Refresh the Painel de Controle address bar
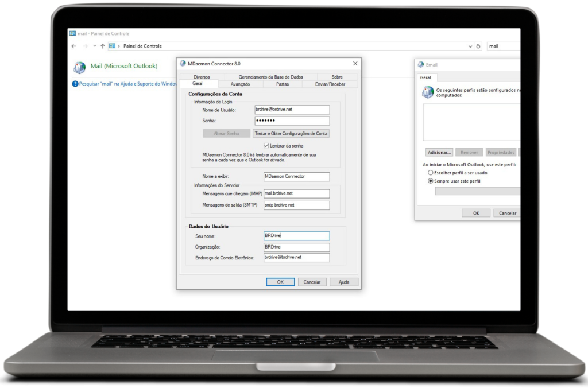Screen dimensions: 588x392 click(478, 46)
